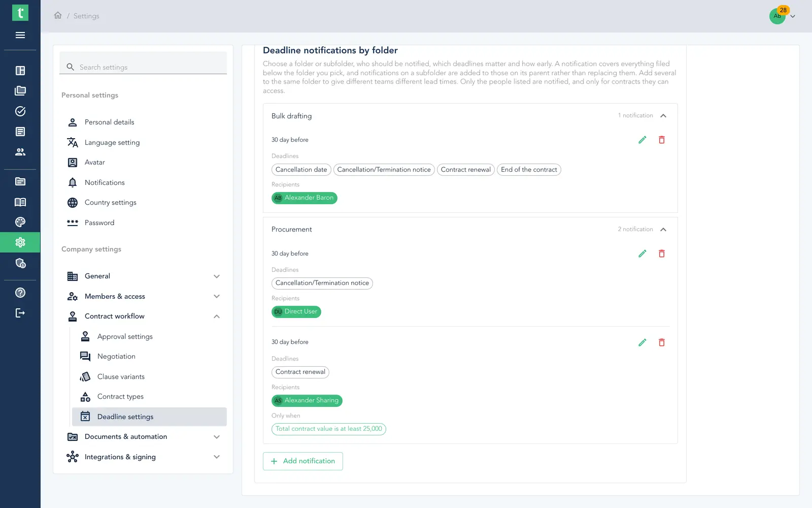
Task: Click Add notification button
Action: tap(303, 461)
